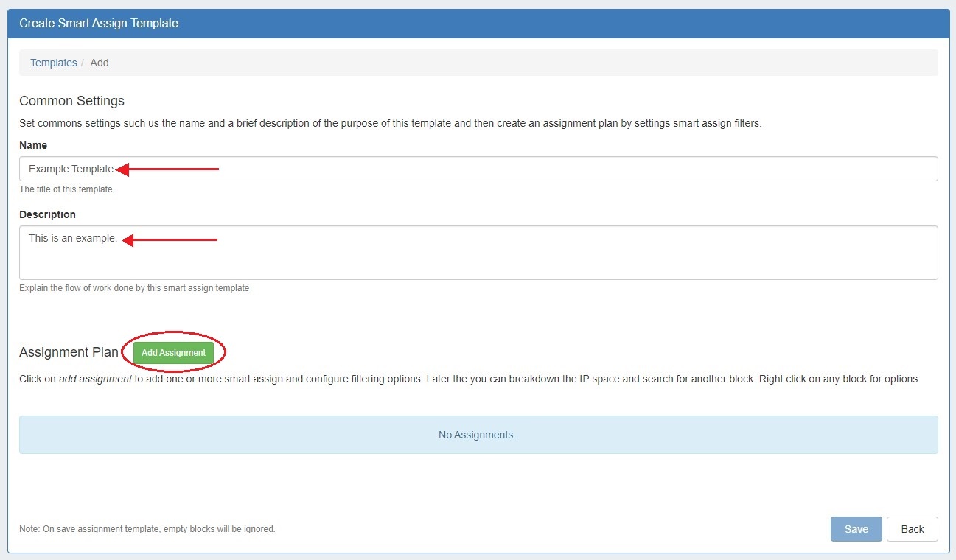Viewport: 956px width, 560px height.
Task: Click the 'Explain the flow of work' hint
Action: point(134,288)
